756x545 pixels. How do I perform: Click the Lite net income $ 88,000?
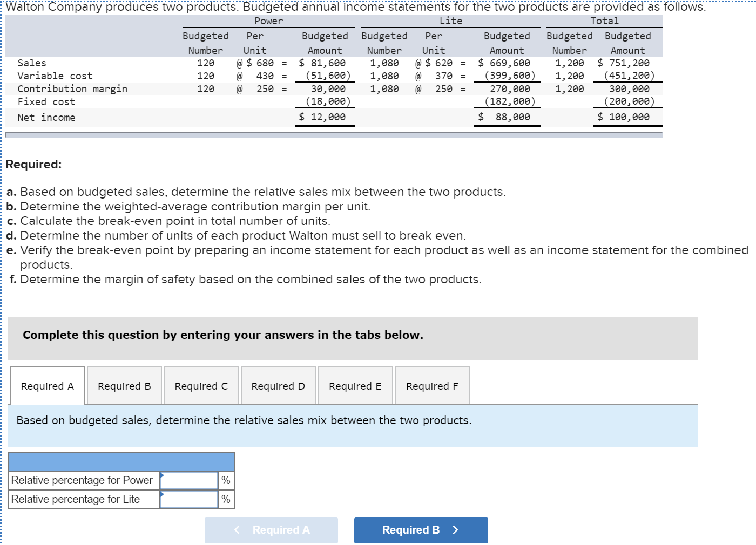click(x=504, y=117)
